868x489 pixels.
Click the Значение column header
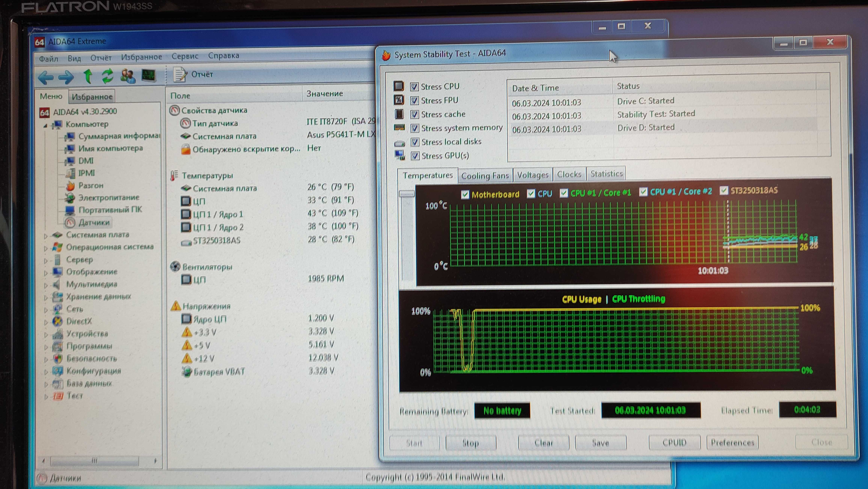click(338, 94)
